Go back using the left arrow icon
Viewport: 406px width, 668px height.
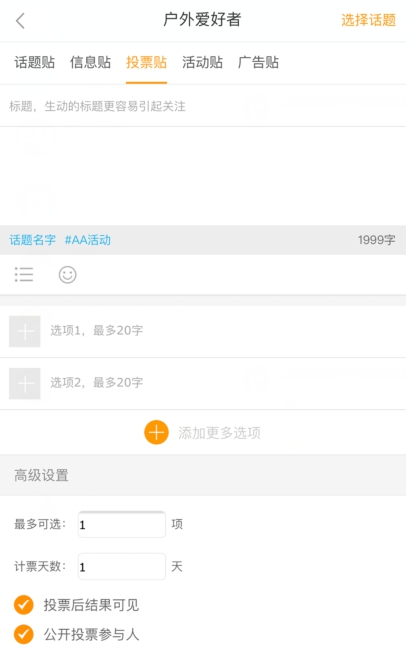click(20, 20)
